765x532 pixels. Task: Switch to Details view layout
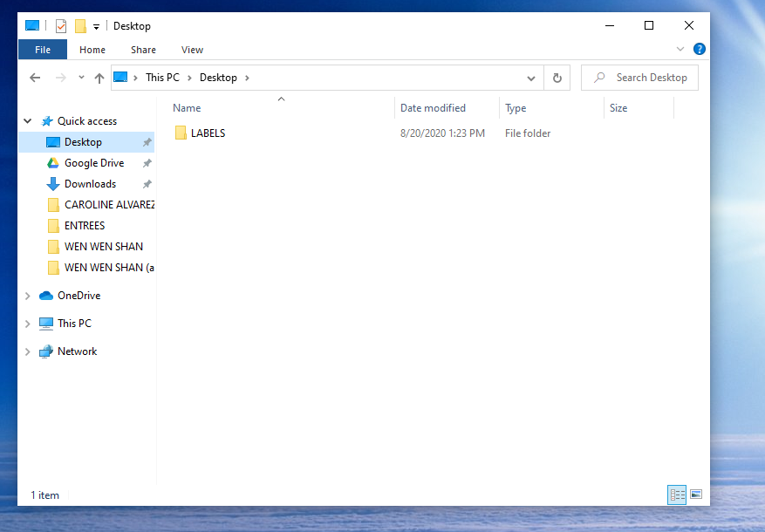click(677, 494)
